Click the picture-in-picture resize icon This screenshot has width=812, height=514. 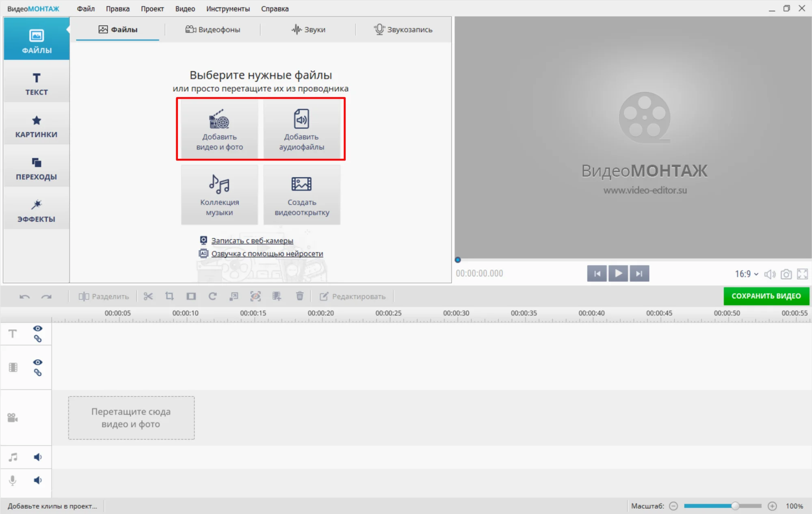pyautogui.click(x=234, y=296)
